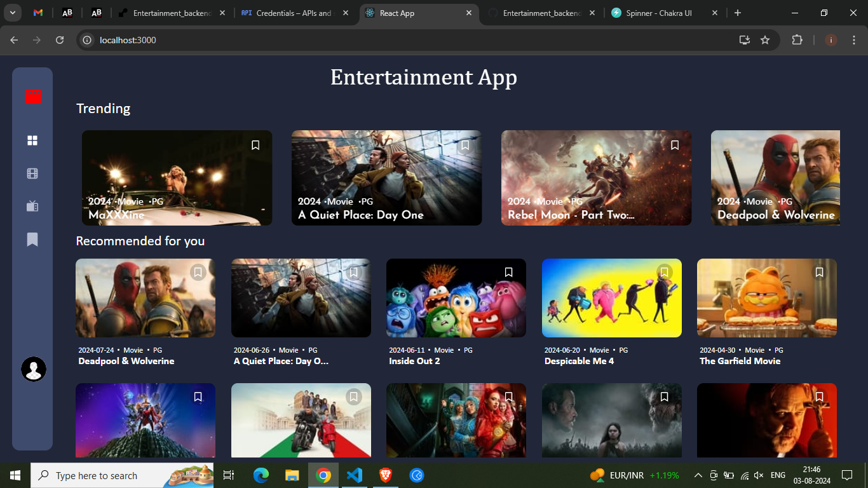Open MaXXXine trending thumbnail

coord(177,178)
